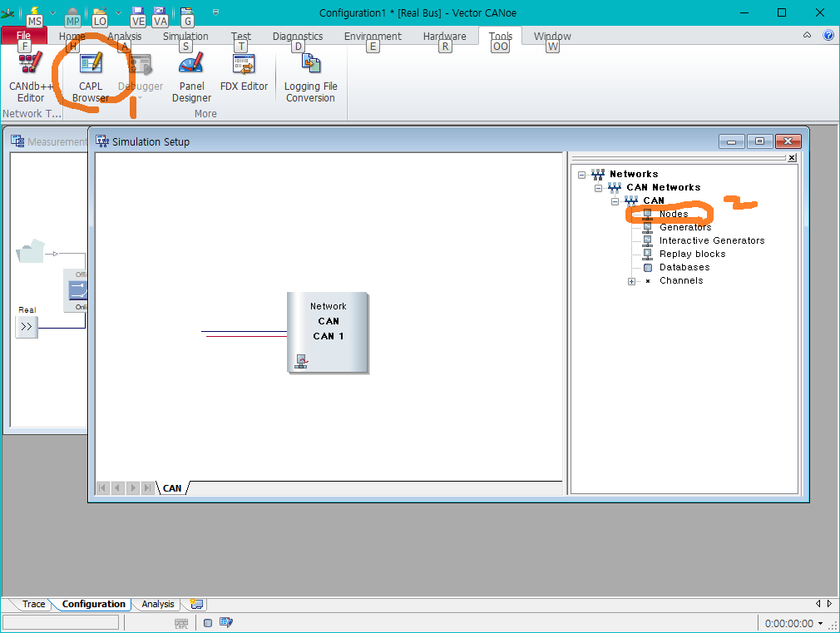Viewport: 840px width, 633px height.
Task: Click the Save As icon in quick access
Action: 160,12
